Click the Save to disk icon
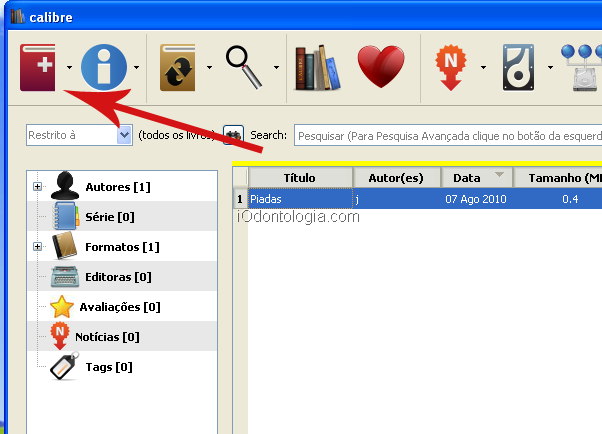This screenshot has width=602, height=434. point(518,68)
